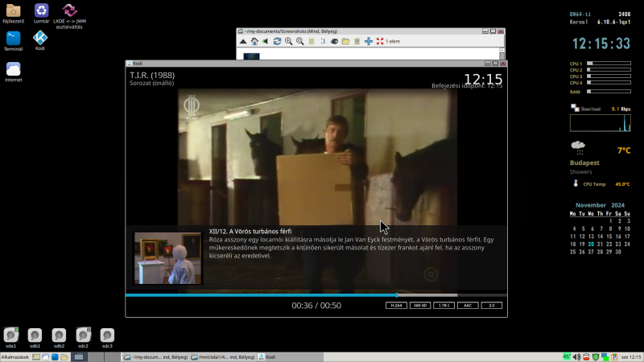Viewport: 644px width, 362px height.
Task: Select the sdb2 drive icon
Action: pos(59,338)
